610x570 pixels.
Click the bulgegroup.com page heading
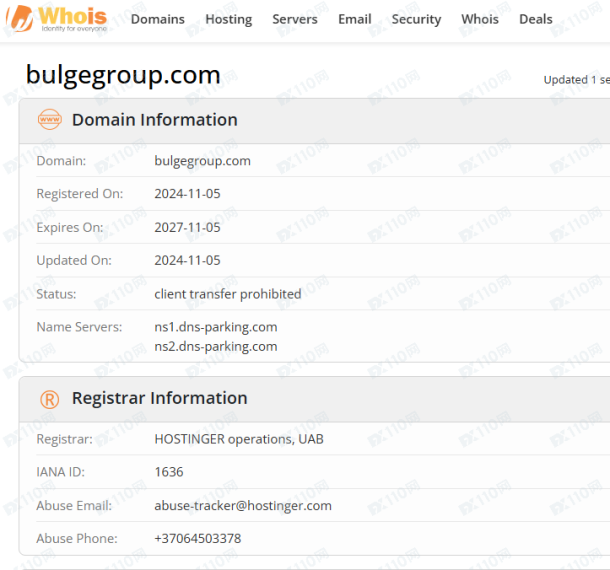[123, 75]
